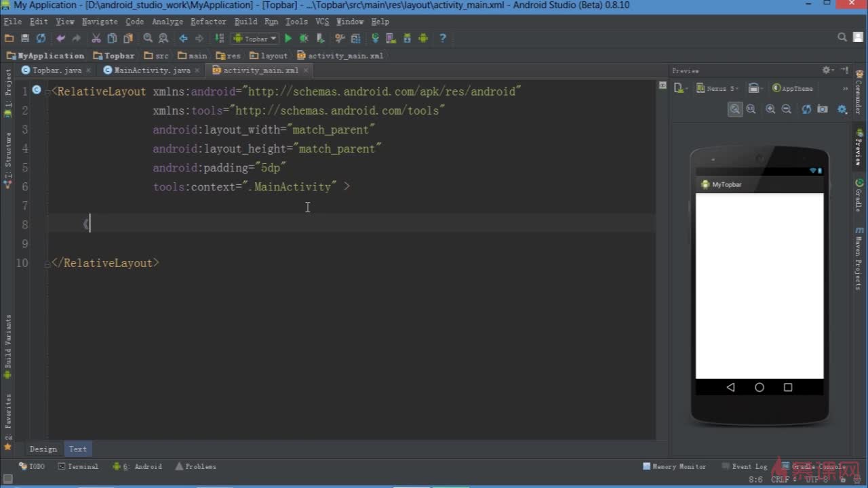Toggle the Structure side panel

pos(8,160)
